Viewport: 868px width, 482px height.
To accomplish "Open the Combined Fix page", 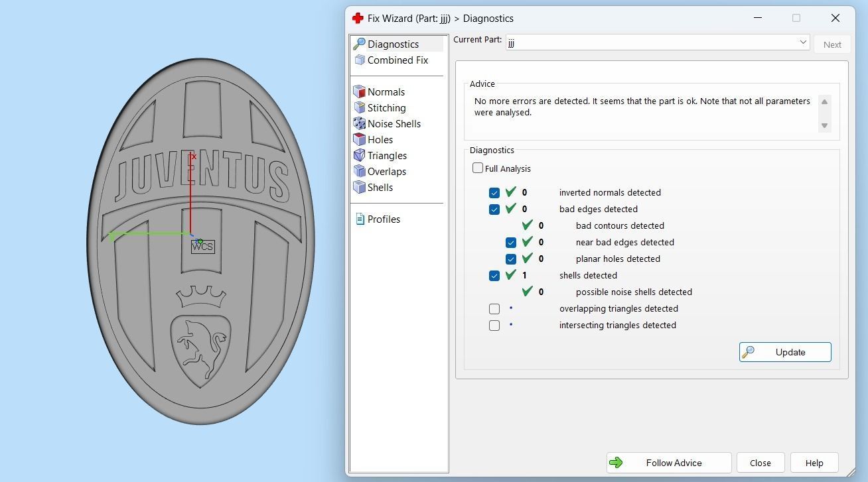I will click(x=398, y=60).
